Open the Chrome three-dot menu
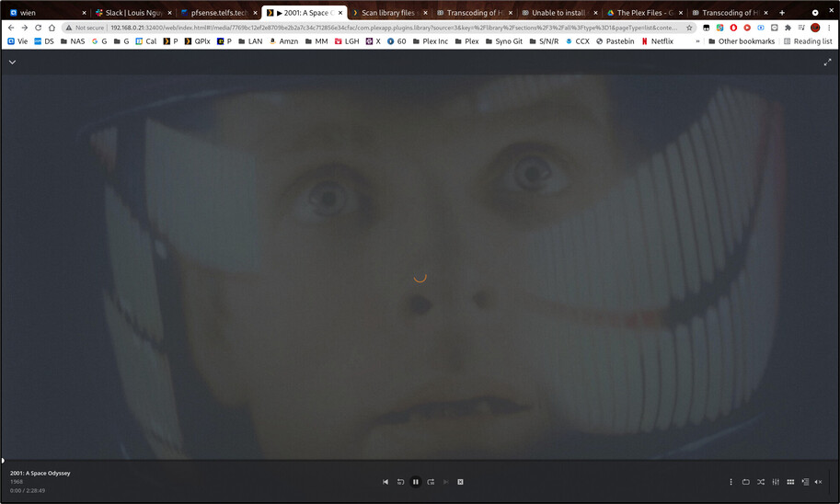The height and width of the screenshot is (504, 840). (x=829, y=28)
